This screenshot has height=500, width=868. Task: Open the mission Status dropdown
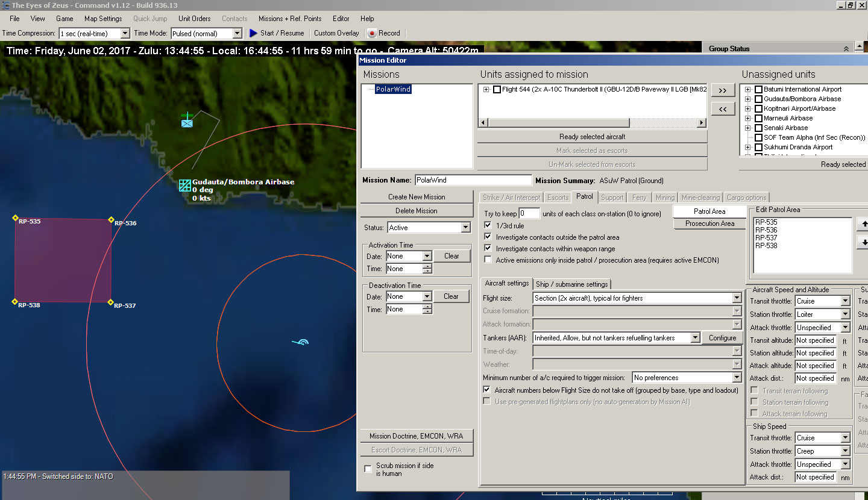[465, 228]
